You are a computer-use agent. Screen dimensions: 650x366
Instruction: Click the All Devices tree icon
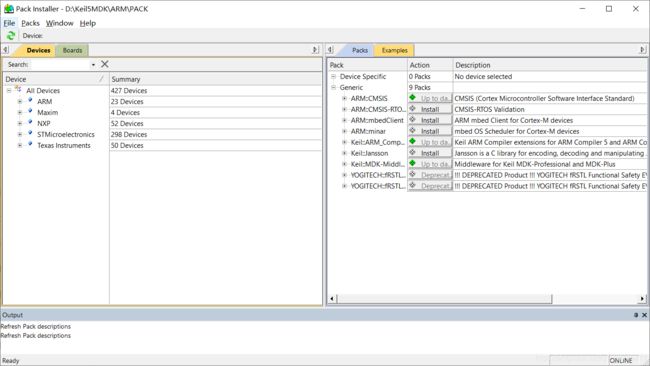(18, 89)
